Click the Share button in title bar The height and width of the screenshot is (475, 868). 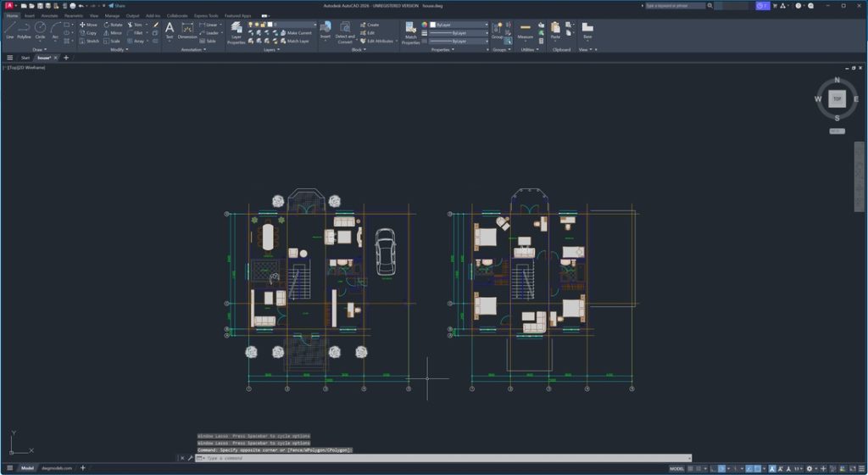tap(117, 6)
